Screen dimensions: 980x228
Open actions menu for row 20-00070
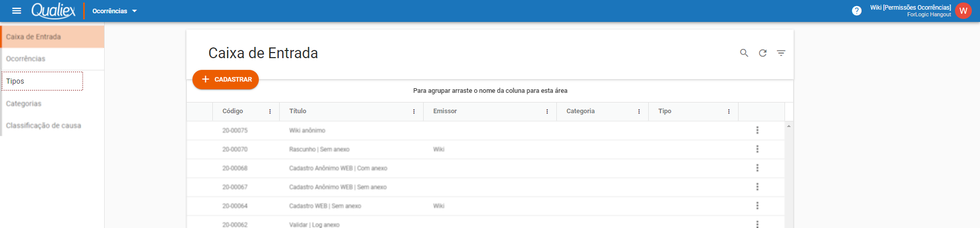coord(757,149)
